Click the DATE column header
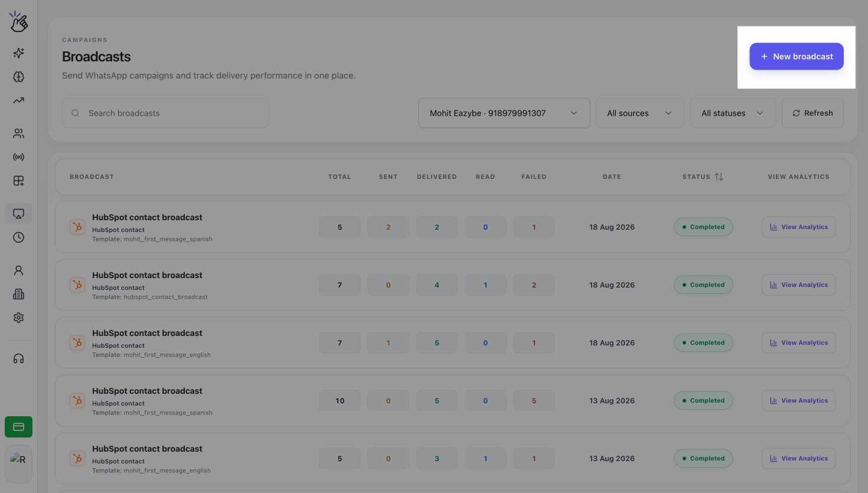The width and height of the screenshot is (868, 493). (612, 177)
